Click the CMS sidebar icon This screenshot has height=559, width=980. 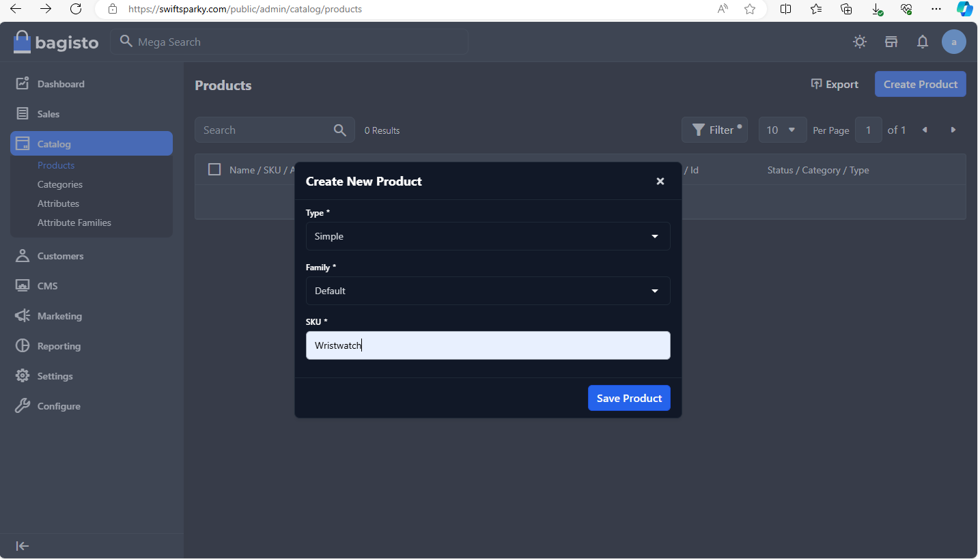(x=23, y=285)
